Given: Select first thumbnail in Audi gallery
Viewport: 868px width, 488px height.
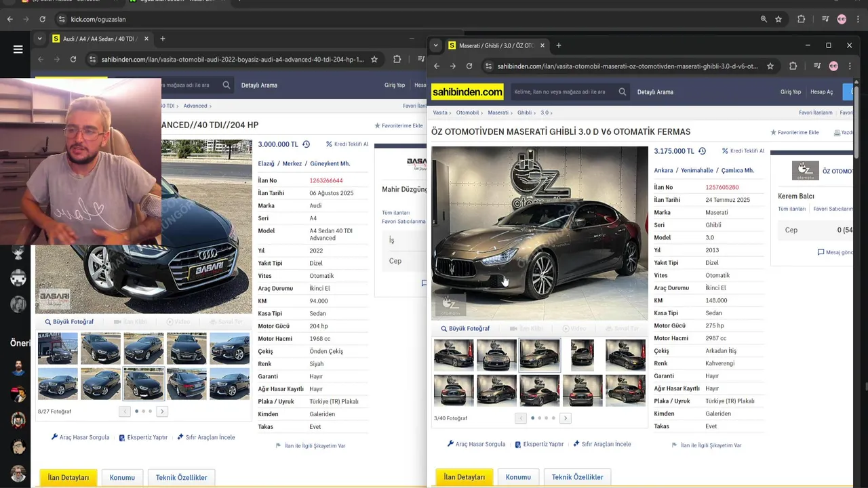Looking at the screenshot, I should point(58,348).
